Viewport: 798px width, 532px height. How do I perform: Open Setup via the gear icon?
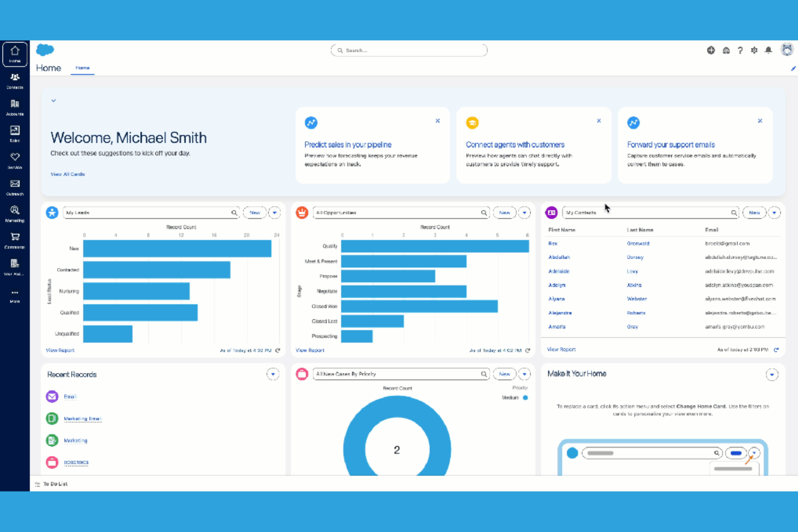pyautogui.click(x=754, y=50)
